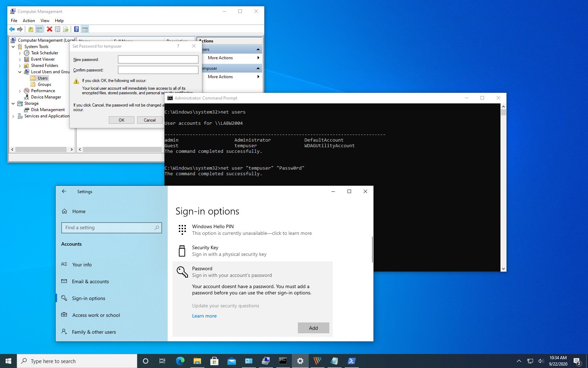The image size is (588, 368).
Task: Collapse Local Users and Groups node
Action: coord(20,72)
